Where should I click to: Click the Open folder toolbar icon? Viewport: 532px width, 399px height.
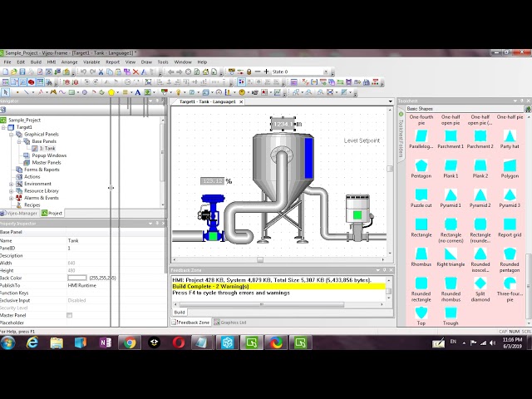click(x=14, y=72)
